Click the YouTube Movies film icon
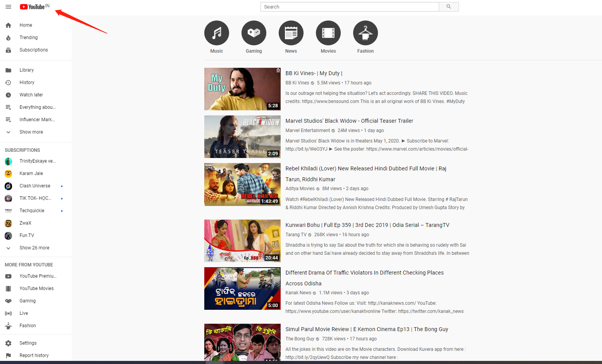602x364 pixels. tap(8, 288)
